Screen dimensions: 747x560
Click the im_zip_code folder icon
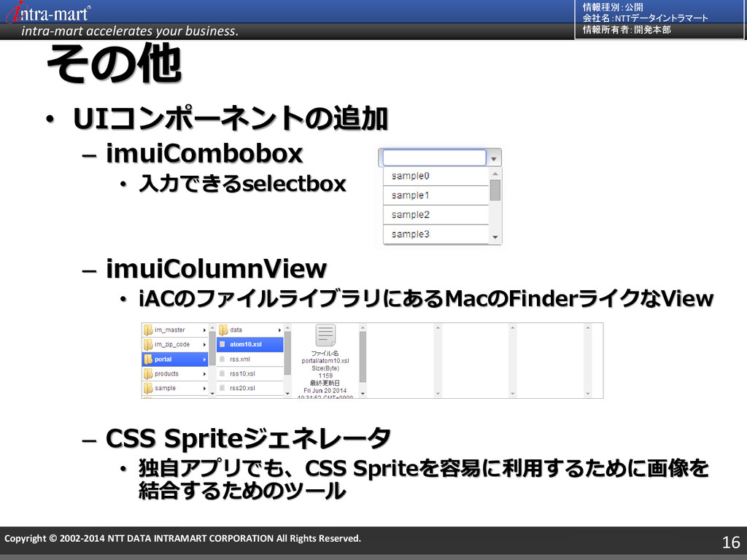click(148, 344)
